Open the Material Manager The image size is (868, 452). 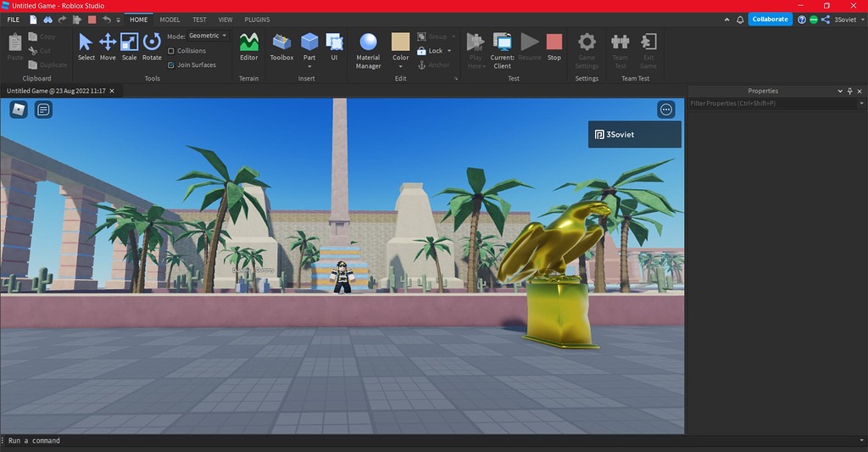tap(368, 51)
